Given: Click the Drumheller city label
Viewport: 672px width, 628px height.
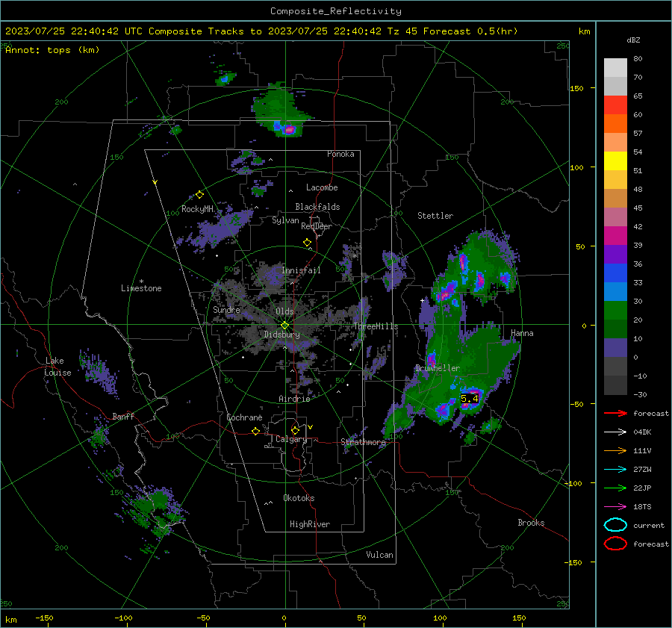Looking at the screenshot, I should (438, 368).
